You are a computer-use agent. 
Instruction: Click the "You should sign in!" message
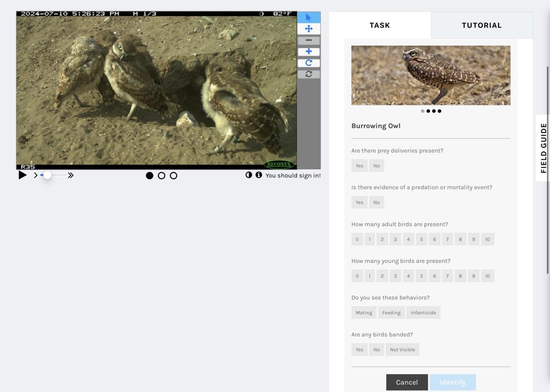293,175
